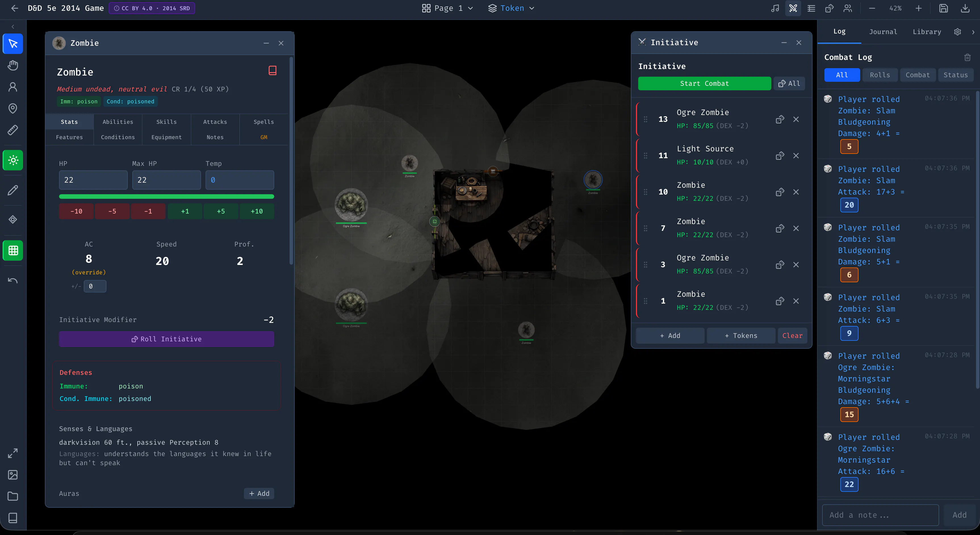Toggle the crossed swords initiative tracker

click(x=793, y=8)
